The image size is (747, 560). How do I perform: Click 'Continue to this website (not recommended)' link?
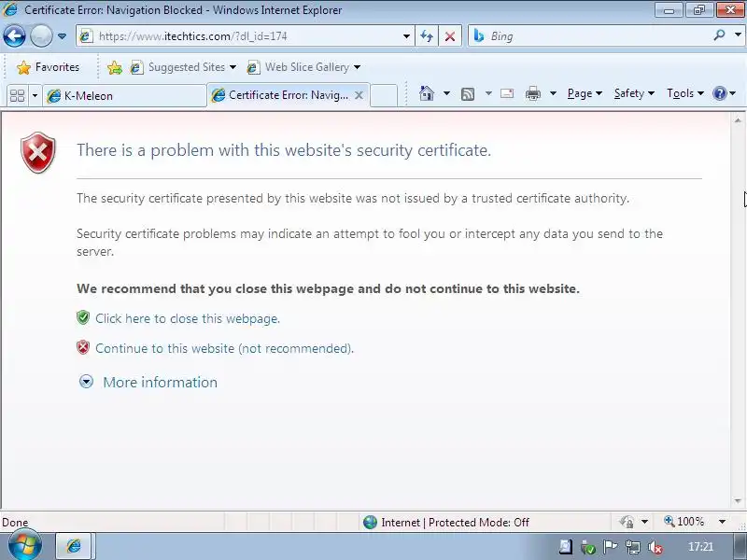pos(224,348)
